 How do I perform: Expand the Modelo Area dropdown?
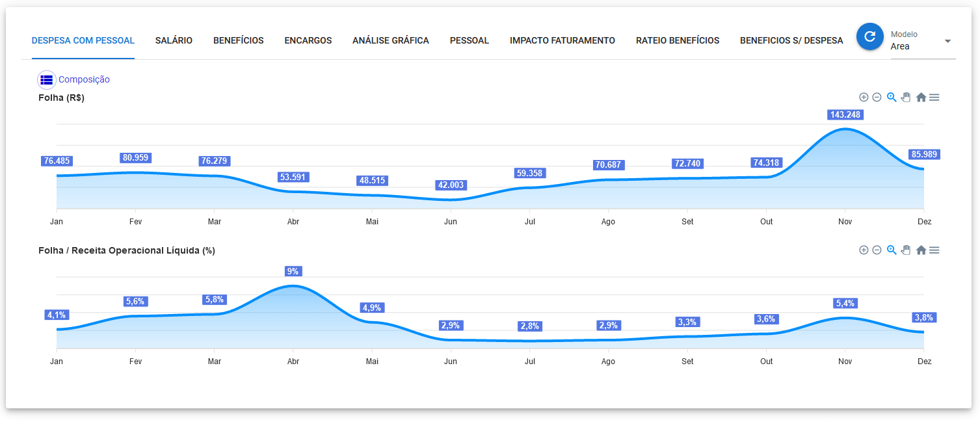coord(947,41)
